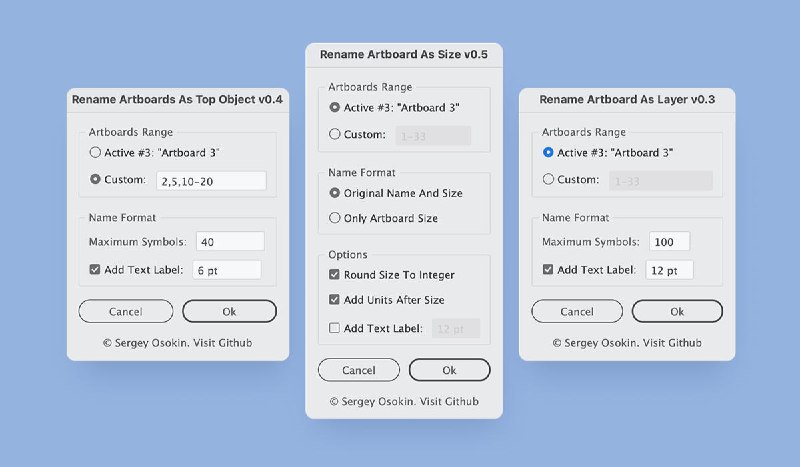
Task: Cancel the Rename Artboard As Layer dialog
Action: (577, 311)
